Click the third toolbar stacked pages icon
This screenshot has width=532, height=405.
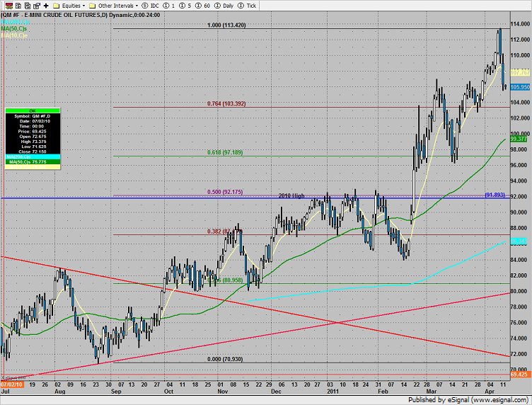pos(28,6)
